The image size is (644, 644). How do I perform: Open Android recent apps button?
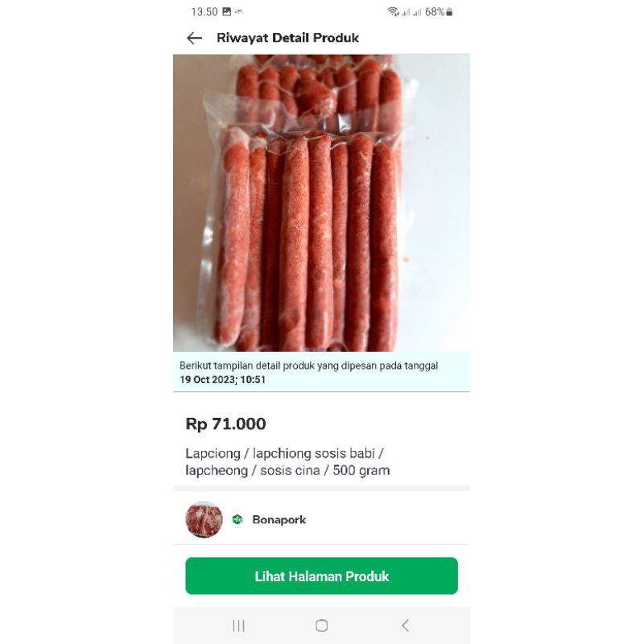point(238,625)
